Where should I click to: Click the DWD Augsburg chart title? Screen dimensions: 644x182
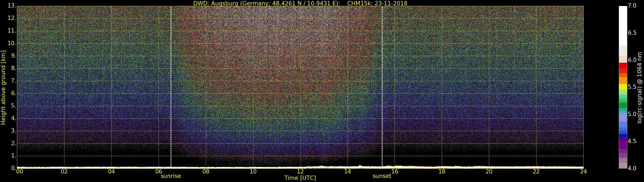(300, 3)
